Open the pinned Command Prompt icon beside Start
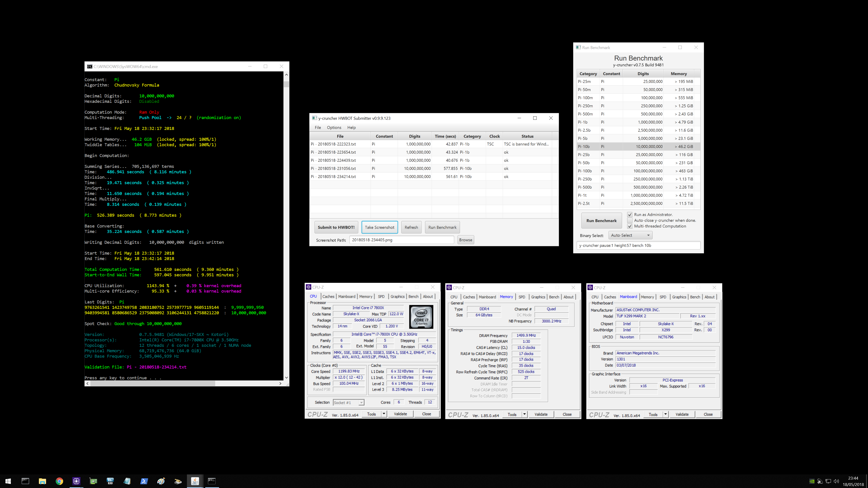Screen dimensions: 868x488 pyautogui.click(x=25, y=481)
